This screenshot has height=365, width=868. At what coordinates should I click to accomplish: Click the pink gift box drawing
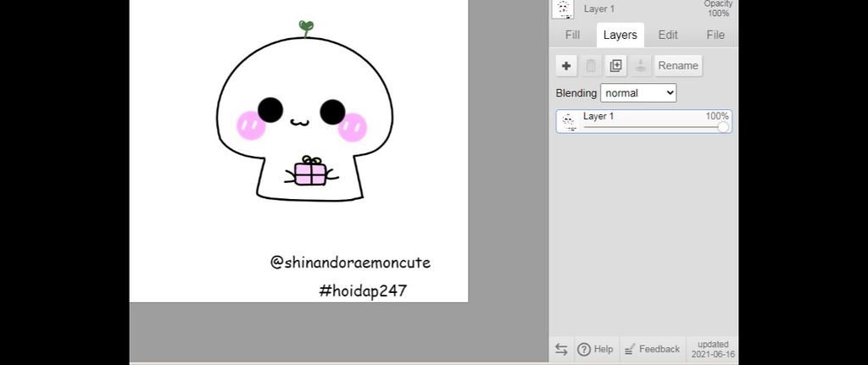pos(310,171)
